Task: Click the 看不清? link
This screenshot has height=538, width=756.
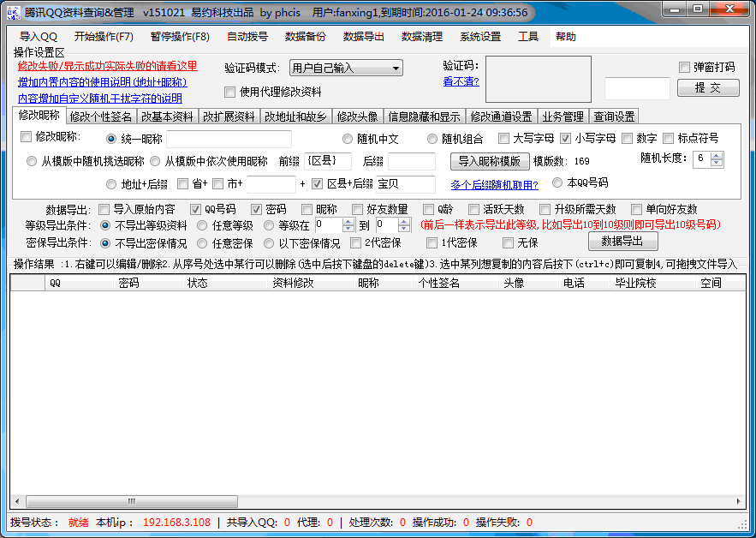Action: pos(461,81)
